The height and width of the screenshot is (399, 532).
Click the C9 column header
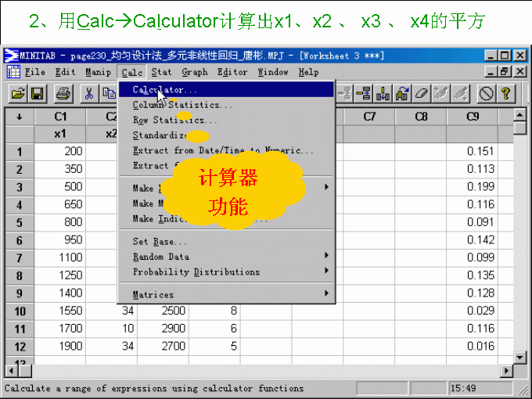pyautogui.click(x=472, y=117)
